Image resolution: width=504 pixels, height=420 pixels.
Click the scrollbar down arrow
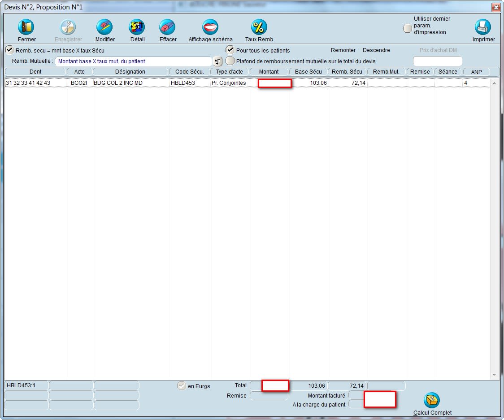[494, 375]
